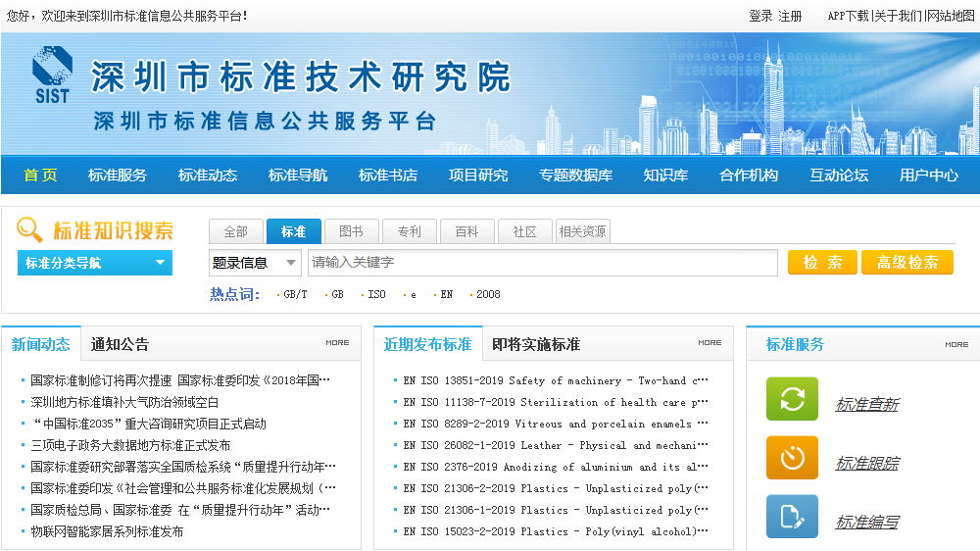Viewport: 980px width, 551px height.
Task: Open the orange 标准跟踪 clock icon
Action: click(x=792, y=459)
